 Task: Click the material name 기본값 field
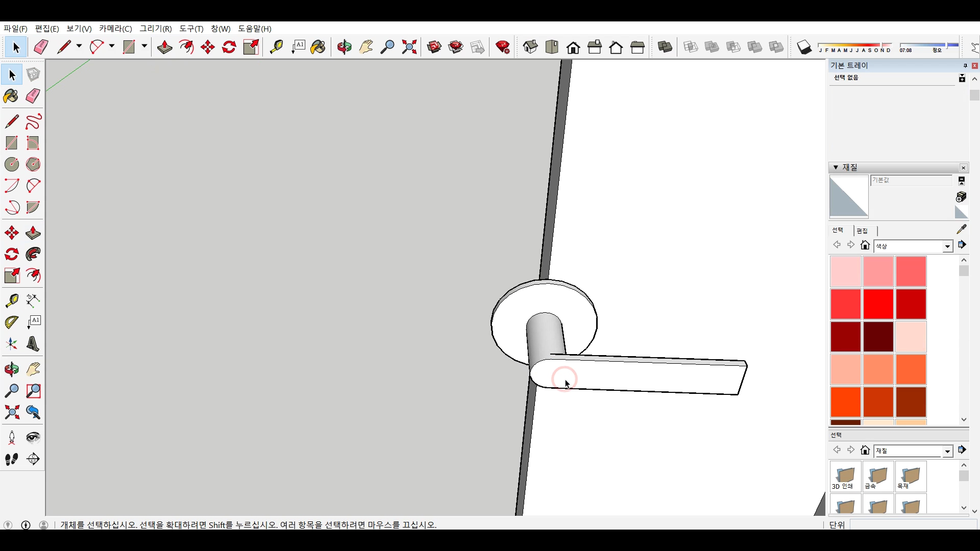911,180
